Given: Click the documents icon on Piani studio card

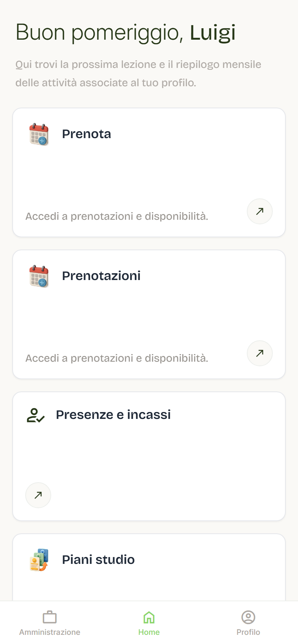Looking at the screenshot, I should point(39,560).
